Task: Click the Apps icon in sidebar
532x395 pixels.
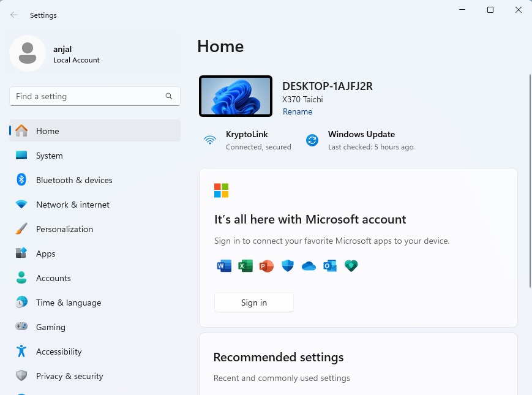Action: click(21, 253)
